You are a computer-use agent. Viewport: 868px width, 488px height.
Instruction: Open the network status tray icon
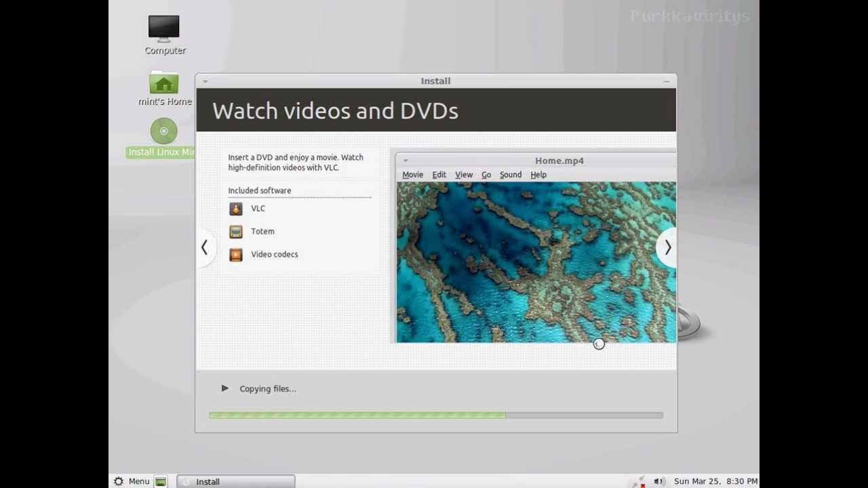click(639, 481)
